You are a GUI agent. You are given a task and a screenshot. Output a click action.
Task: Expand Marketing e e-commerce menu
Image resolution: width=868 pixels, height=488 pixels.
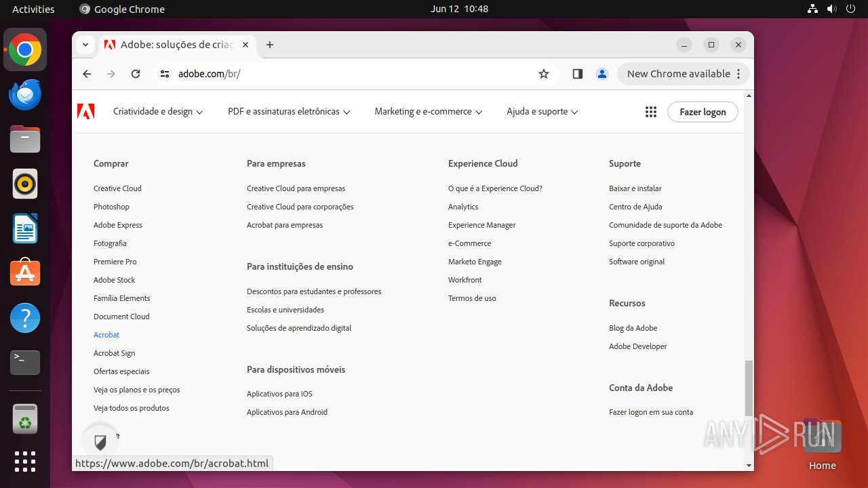[x=429, y=112]
